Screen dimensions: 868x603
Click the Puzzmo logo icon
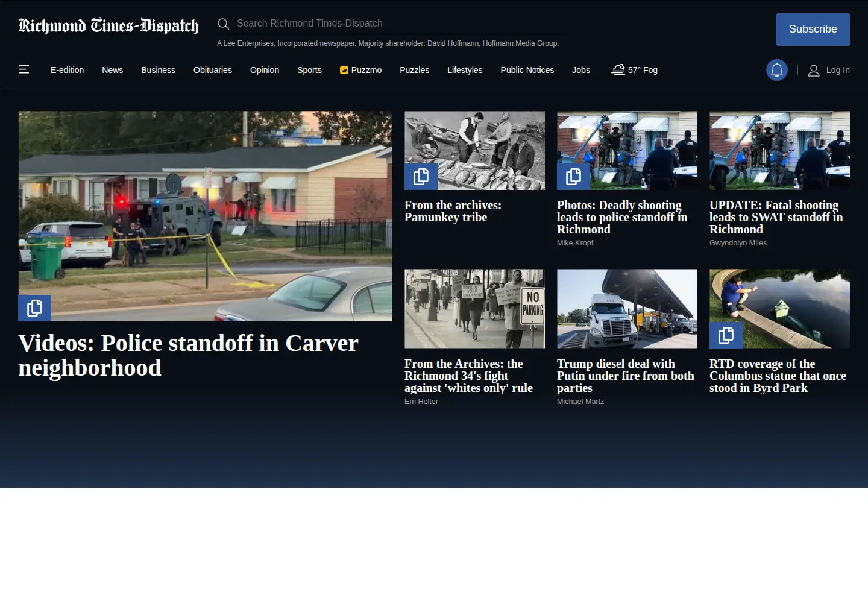344,70
